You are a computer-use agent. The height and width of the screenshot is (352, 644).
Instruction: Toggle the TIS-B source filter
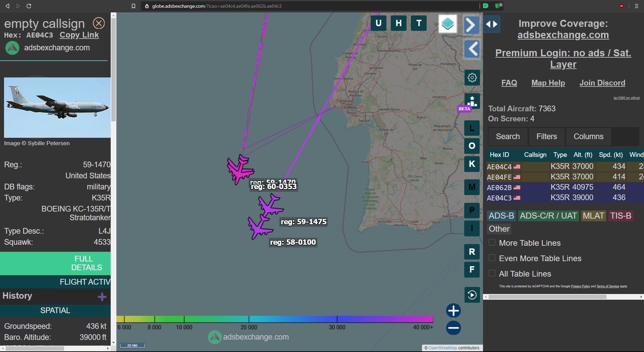[621, 216]
